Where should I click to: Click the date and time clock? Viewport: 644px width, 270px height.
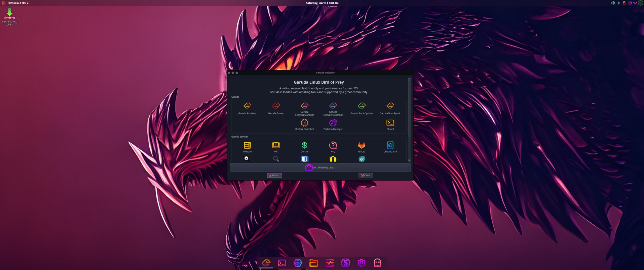pyautogui.click(x=322, y=3)
